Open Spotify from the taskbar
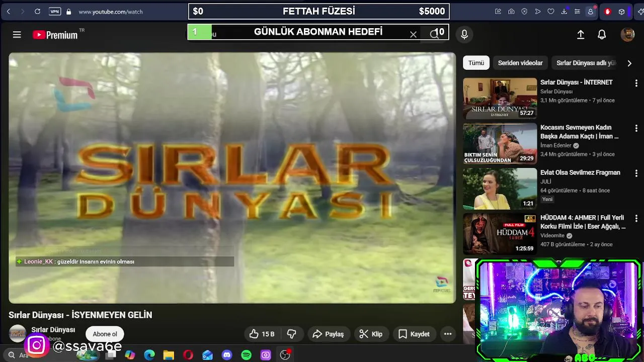The image size is (644, 362). point(246,355)
